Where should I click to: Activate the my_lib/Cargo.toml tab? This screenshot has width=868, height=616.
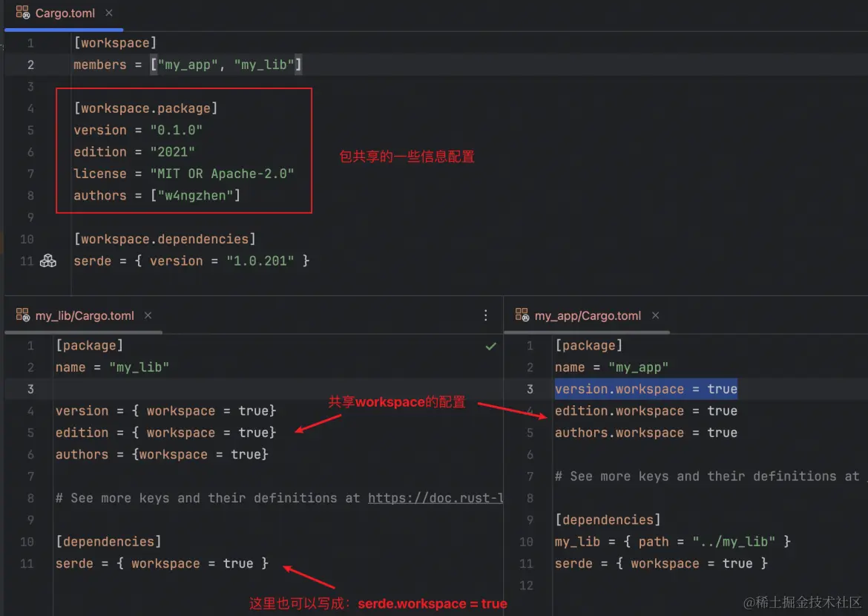[84, 315]
